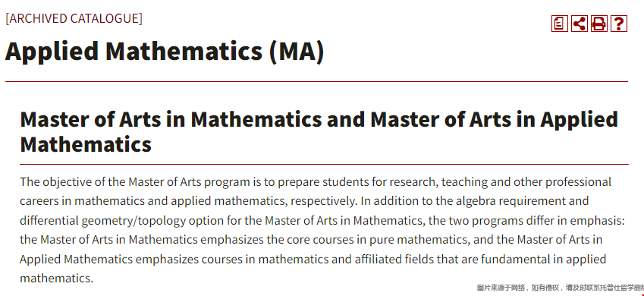644x296 pixels.
Task: Click the red rule beneath section heading
Action: [x=324, y=164]
